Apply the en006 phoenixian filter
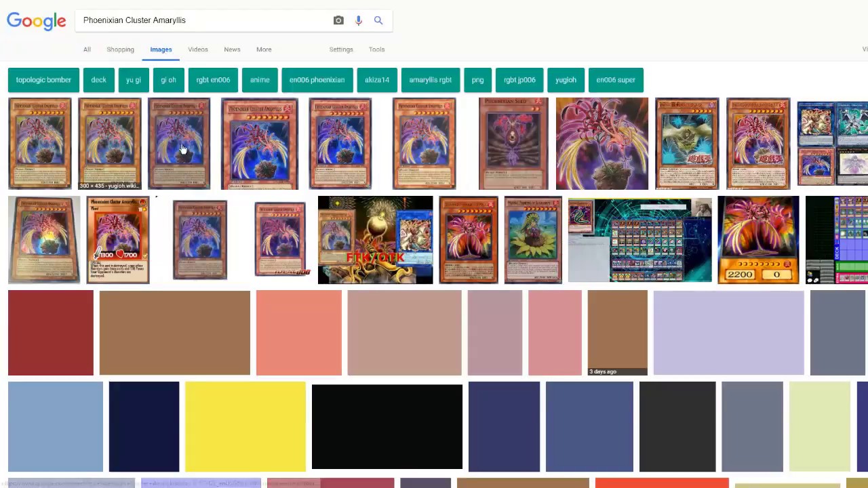 (x=317, y=80)
